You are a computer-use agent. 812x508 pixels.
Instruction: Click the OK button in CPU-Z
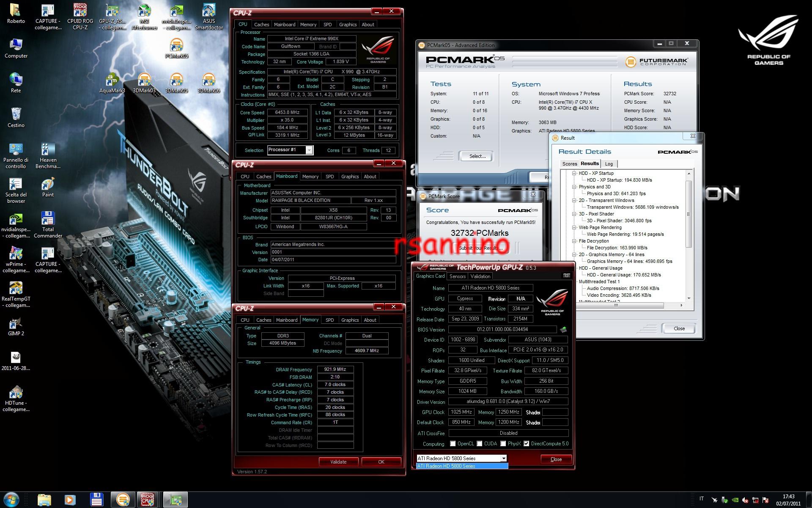pyautogui.click(x=381, y=462)
